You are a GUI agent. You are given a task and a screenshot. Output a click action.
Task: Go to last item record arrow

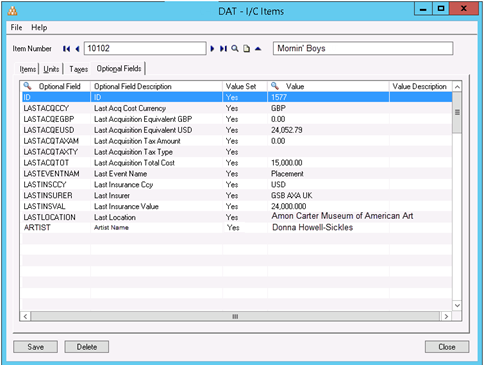pyautogui.click(x=223, y=49)
